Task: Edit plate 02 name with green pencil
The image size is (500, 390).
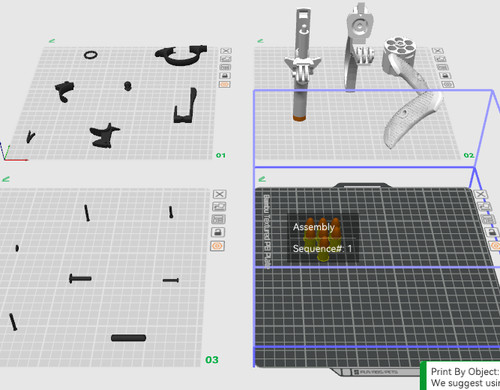Action: (260, 41)
